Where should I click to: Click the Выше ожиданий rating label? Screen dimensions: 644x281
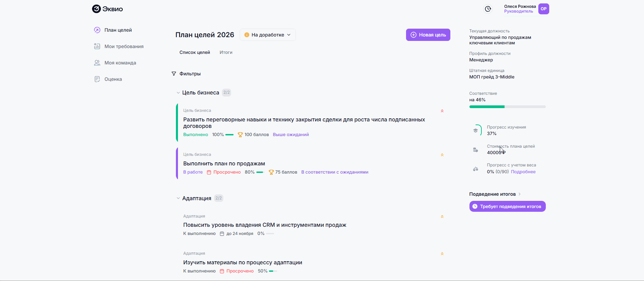[291, 135]
